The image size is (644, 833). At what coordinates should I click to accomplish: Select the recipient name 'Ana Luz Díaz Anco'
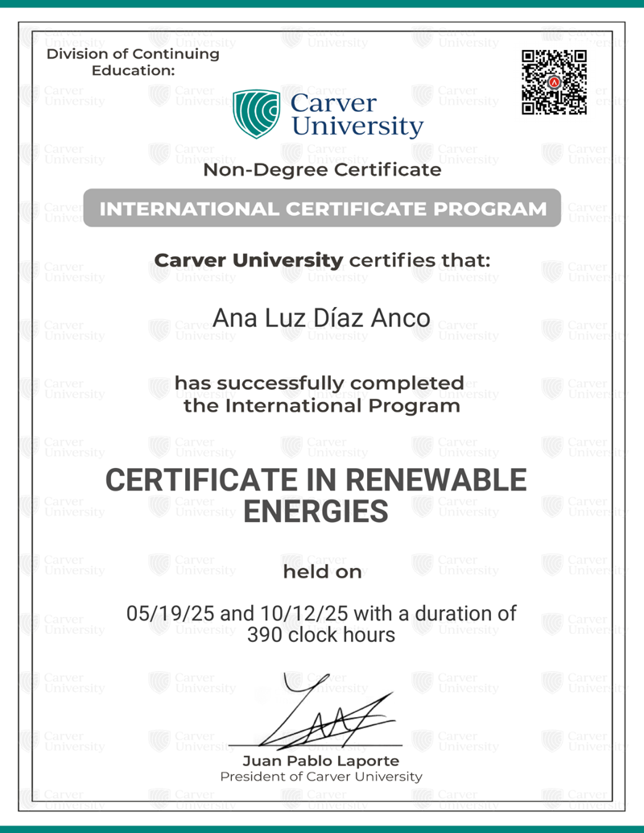tap(321, 318)
